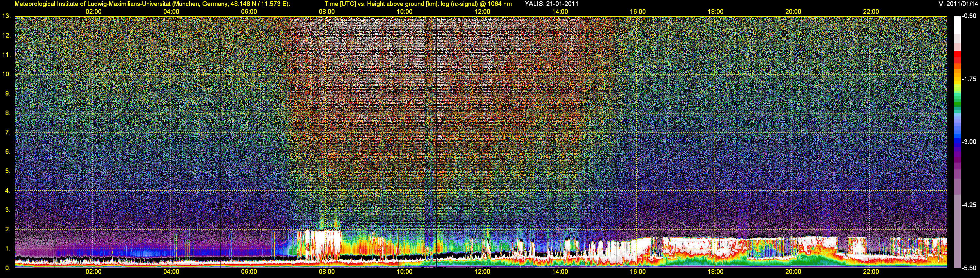This screenshot has height=278, width=980.
Task: Click the '5.' height axis label
Action: 8,171
